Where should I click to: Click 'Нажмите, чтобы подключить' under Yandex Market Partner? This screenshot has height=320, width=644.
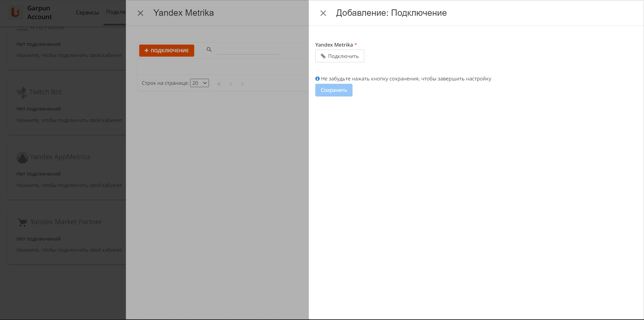pos(69,250)
